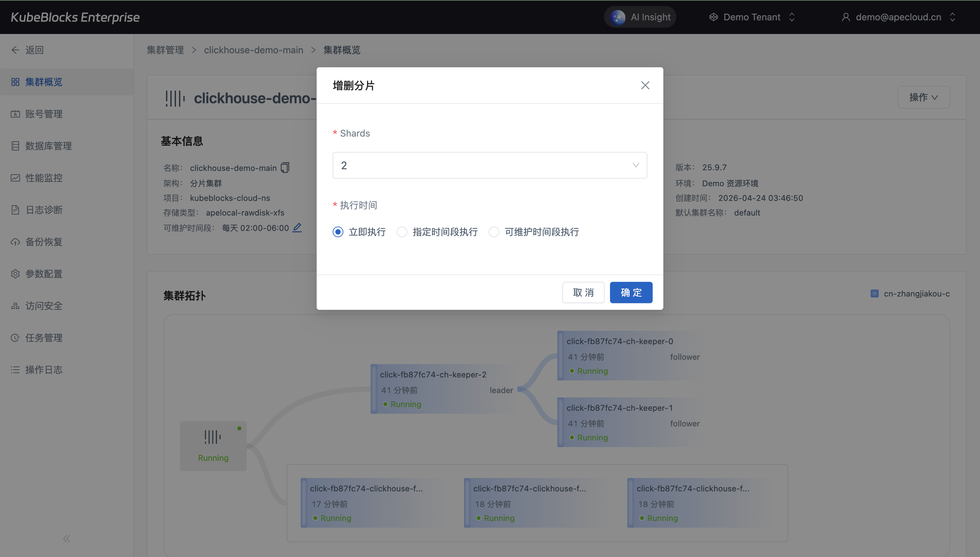Click the 确定 confirm button

pos(631,292)
